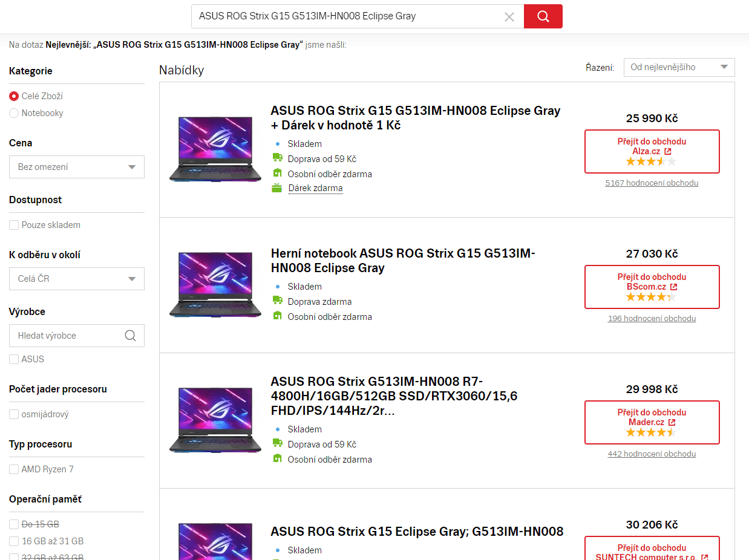Image resolution: width=749 pixels, height=560 pixels.
Task: Open the Herní notebook ASUS ROG Strix title
Action: (403, 261)
